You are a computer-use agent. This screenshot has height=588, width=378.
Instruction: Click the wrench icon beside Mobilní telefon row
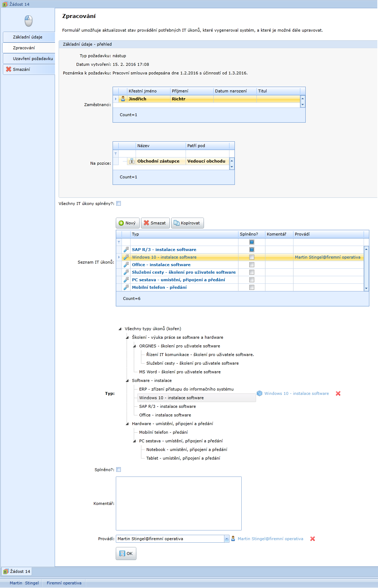126,287
